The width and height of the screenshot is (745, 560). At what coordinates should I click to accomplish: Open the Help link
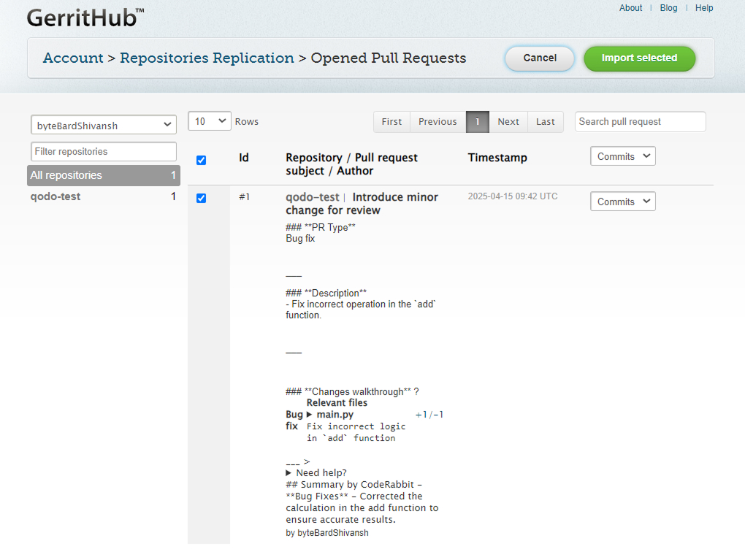pyautogui.click(x=704, y=8)
